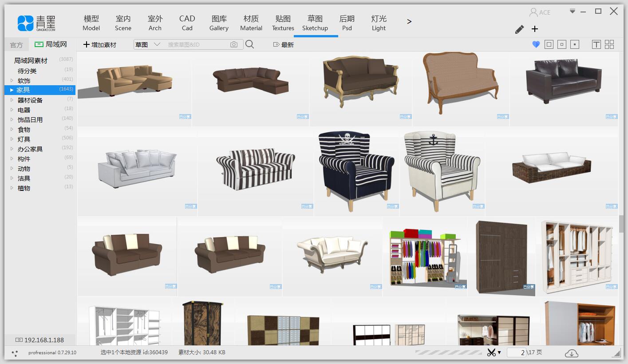
Task: Click the striped progress bar in status bar
Action: (448, 352)
